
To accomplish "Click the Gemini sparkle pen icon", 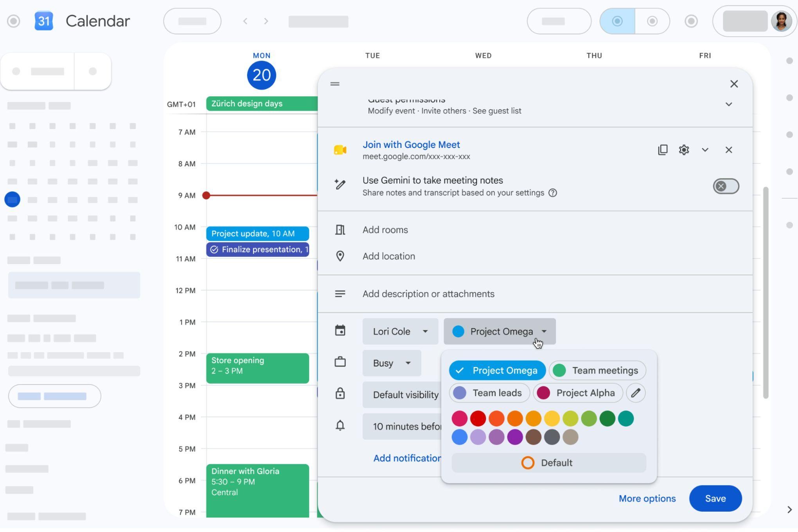I will click(x=340, y=184).
